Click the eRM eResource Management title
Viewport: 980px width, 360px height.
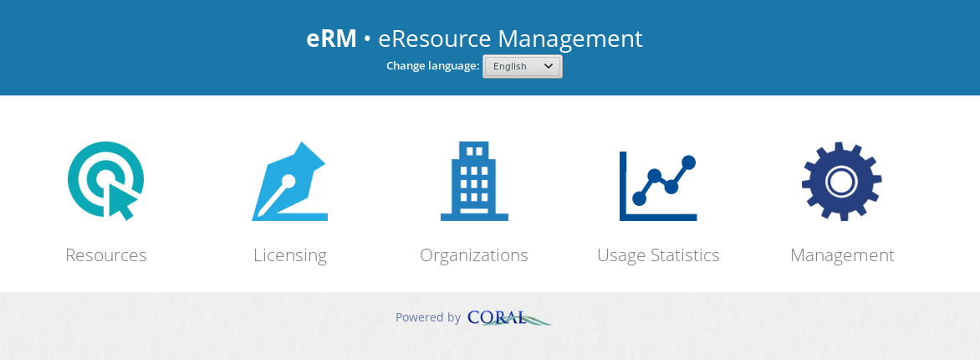click(474, 39)
